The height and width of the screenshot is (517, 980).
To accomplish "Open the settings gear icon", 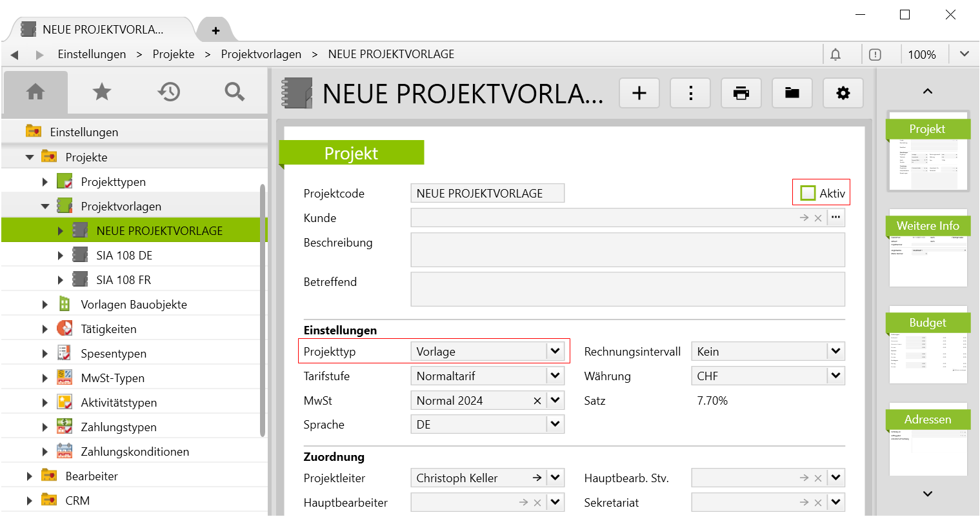I will click(843, 94).
